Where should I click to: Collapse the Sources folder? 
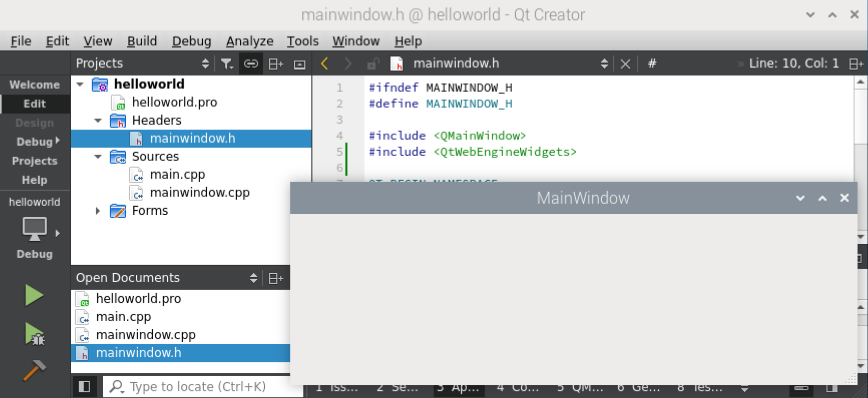(x=98, y=157)
